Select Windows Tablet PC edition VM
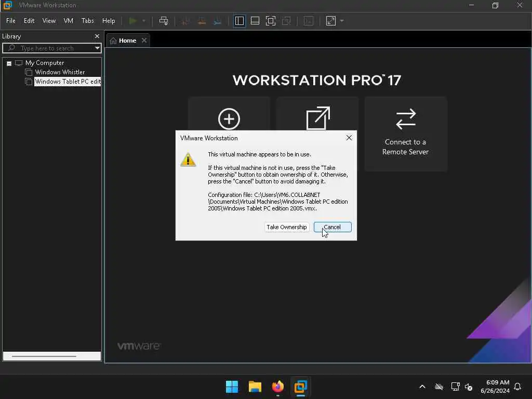532x399 pixels. tap(68, 82)
